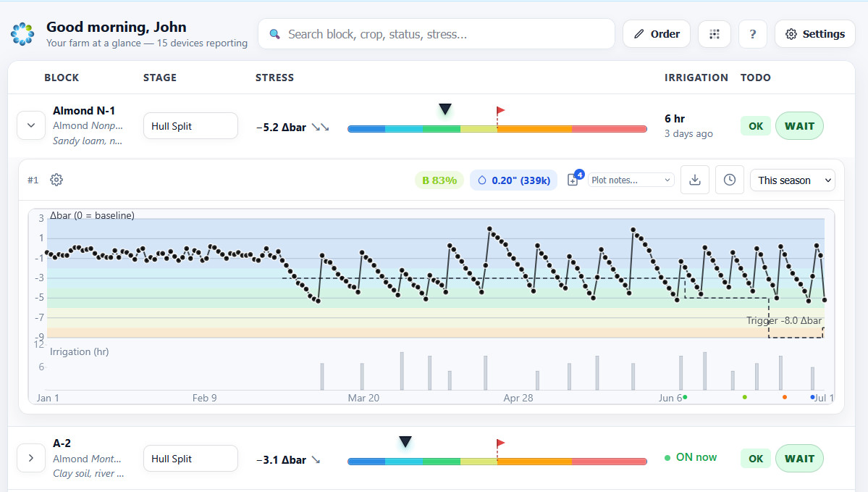Change timeframe with This season dropdown
The image size is (868, 492).
[x=792, y=180]
